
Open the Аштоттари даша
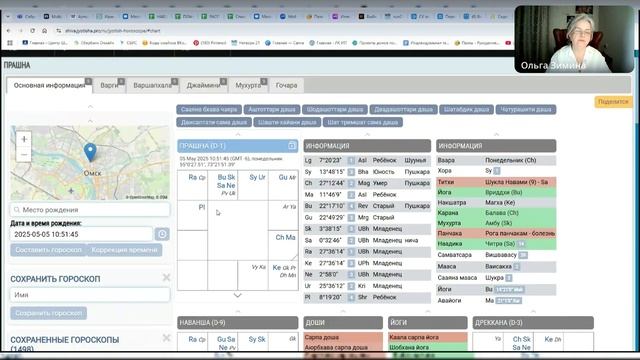coord(272,109)
